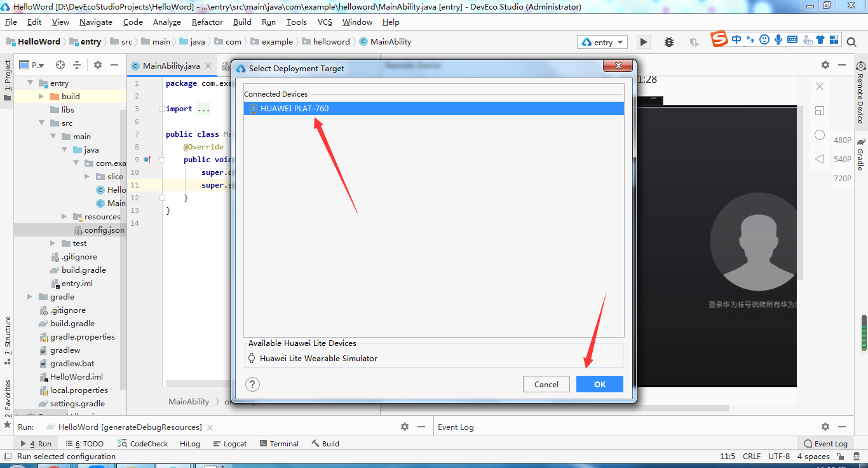Open the VCS menu

[325, 22]
